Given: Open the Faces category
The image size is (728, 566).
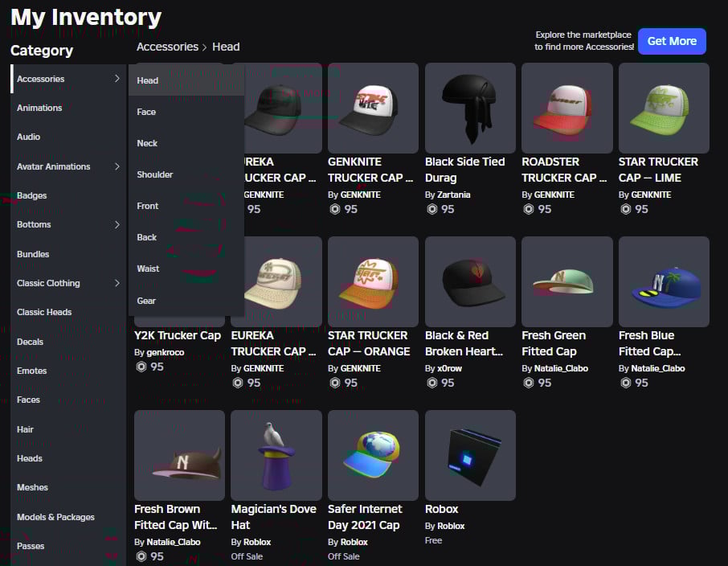Looking at the screenshot, I should pos(67,400).
